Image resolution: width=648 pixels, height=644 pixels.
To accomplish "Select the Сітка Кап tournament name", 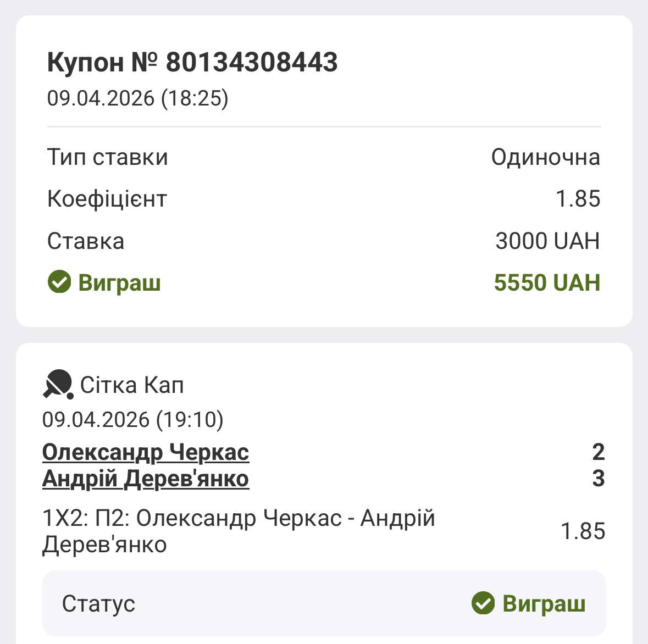I will click(x=132, y=385).
